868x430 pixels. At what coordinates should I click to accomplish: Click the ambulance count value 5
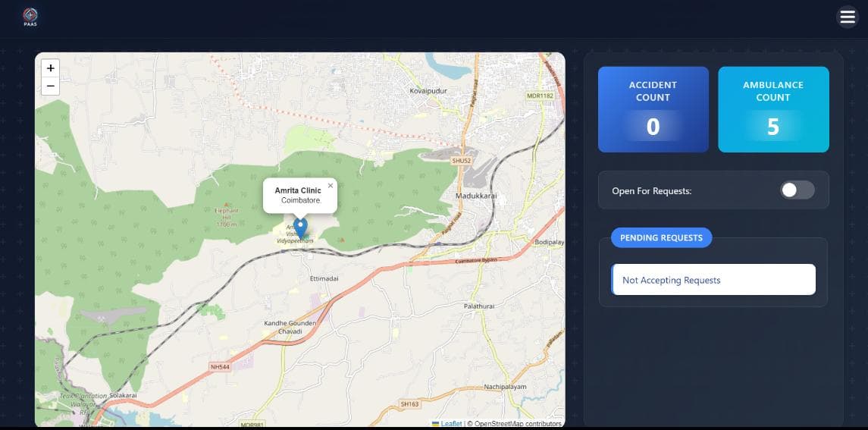coord(773,127)
